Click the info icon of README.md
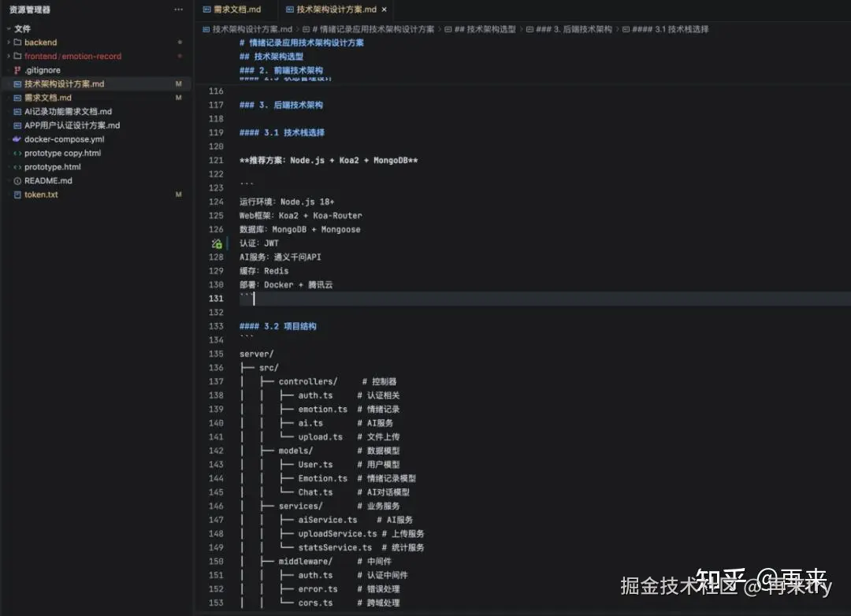Image resolution: width=851 pixels, height=616 pixels. point(17,180)
